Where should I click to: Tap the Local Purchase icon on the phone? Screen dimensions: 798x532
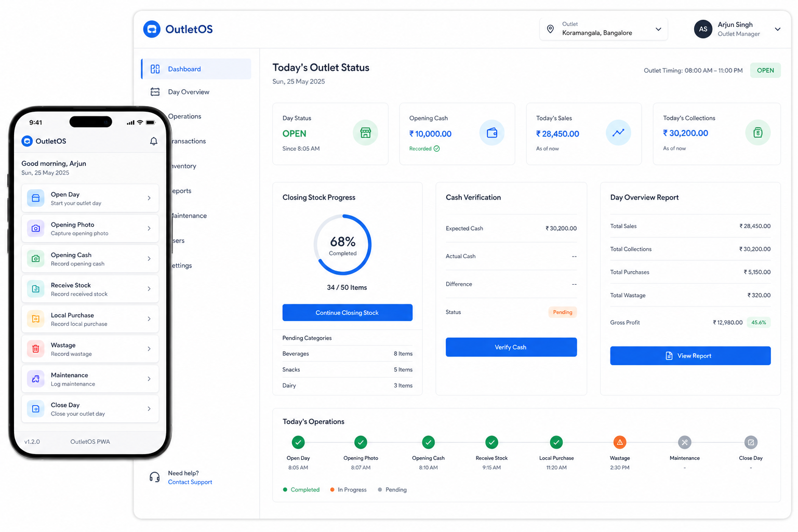36,319
